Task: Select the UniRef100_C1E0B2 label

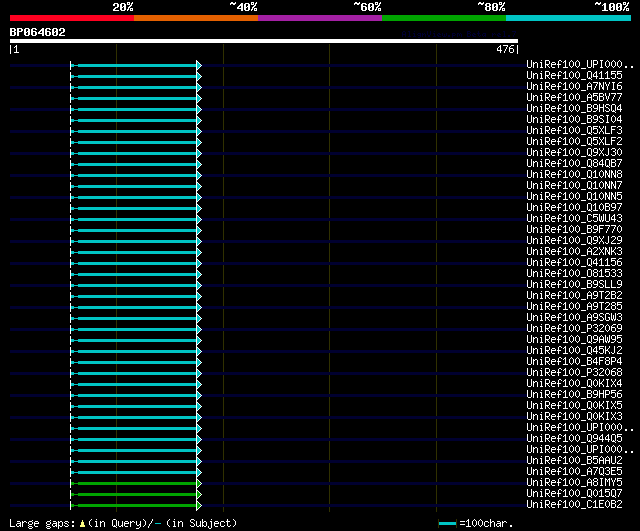Action: [574, 505]
